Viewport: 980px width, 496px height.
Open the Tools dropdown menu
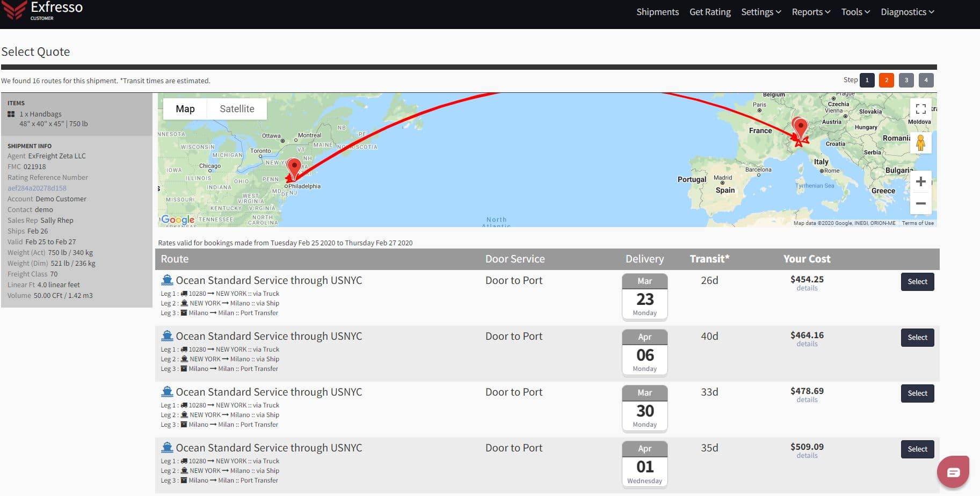[x=855, y=12]
